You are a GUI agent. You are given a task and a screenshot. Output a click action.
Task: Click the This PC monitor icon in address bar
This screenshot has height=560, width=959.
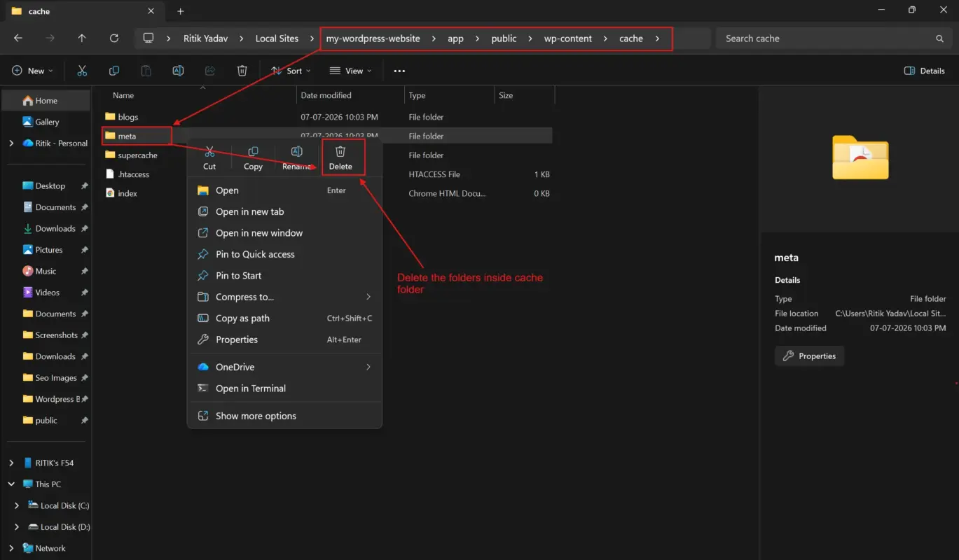tap(149, 38)
